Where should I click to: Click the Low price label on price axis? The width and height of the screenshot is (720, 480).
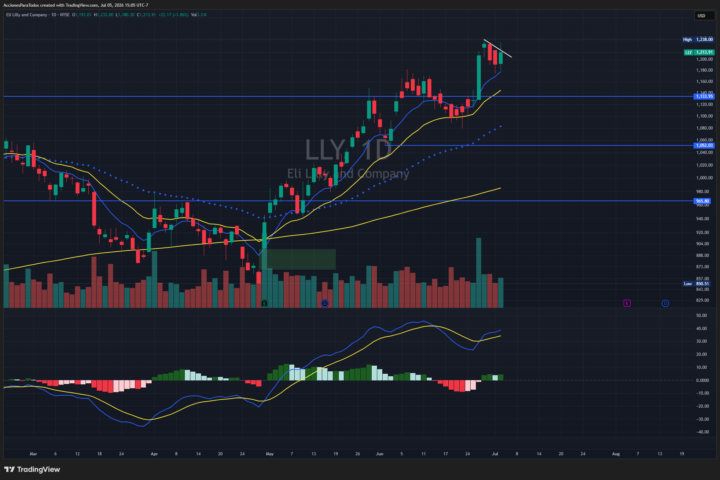(697, 283)
